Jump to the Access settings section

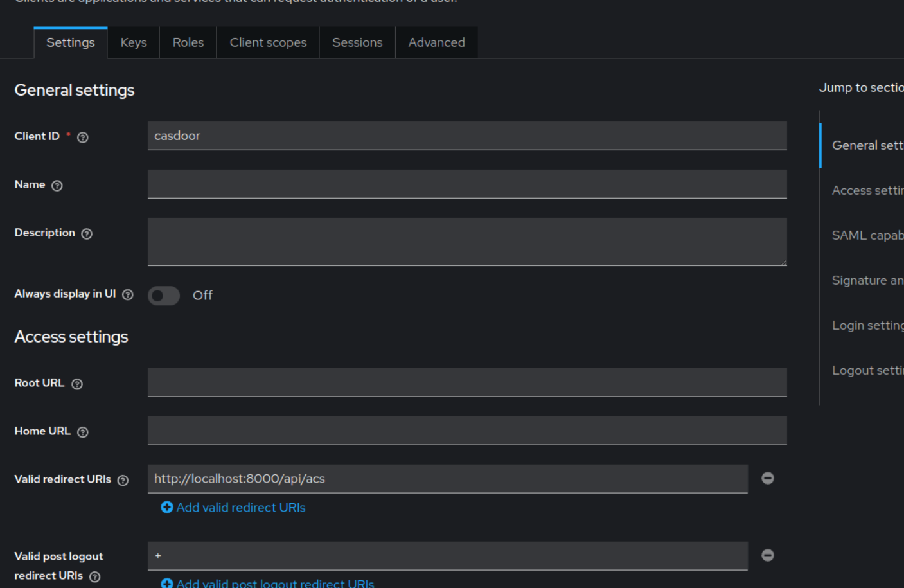click(x=867, y=190)
